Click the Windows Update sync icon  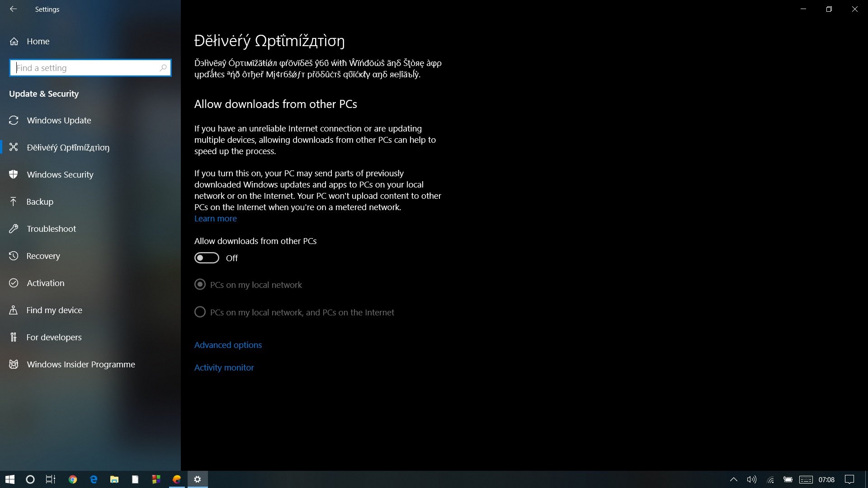[14, 120]
